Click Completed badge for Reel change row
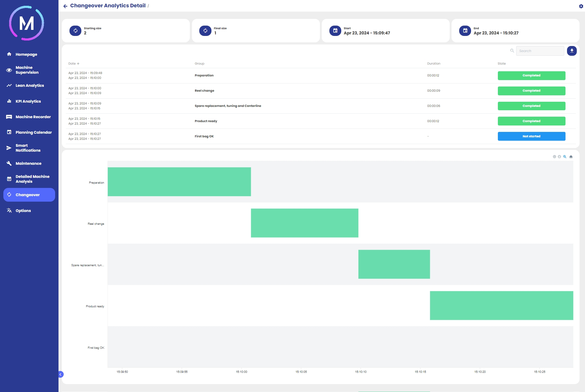 (x=531, y=91)
